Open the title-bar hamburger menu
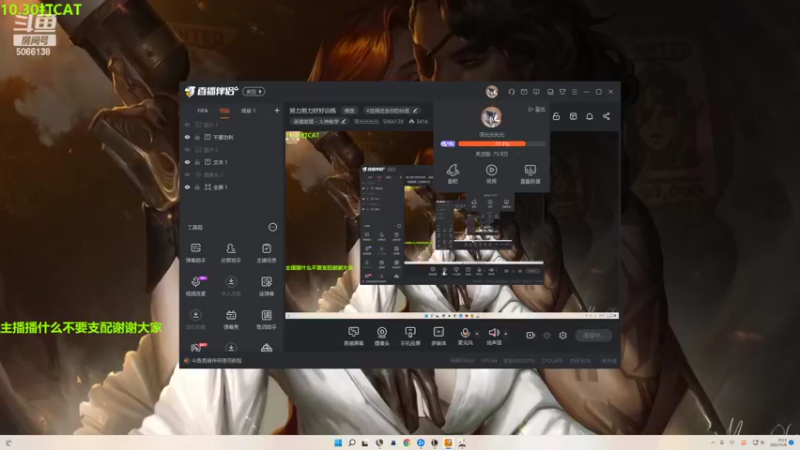 574,92
